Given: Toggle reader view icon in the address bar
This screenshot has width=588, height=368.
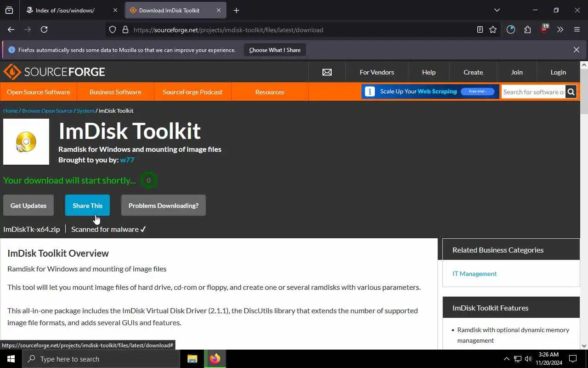Looking at the screenshot, I should pyautogui.click(x=480, y=29).
